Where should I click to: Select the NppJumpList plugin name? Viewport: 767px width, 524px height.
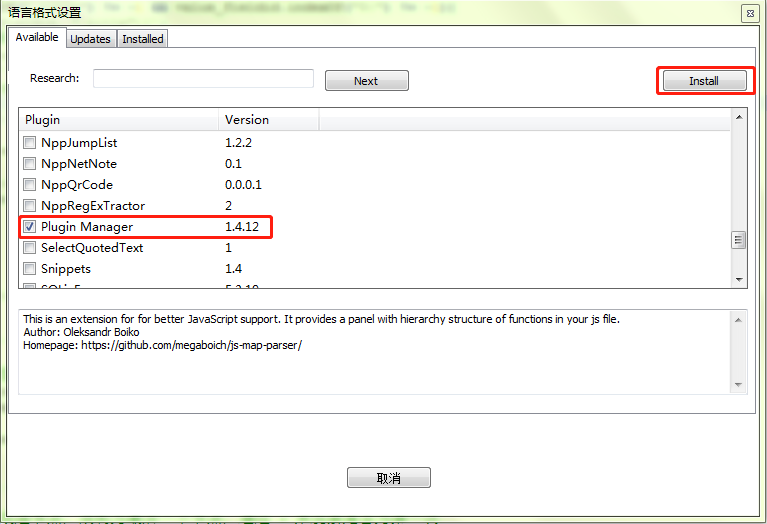(x=79, y=143)
